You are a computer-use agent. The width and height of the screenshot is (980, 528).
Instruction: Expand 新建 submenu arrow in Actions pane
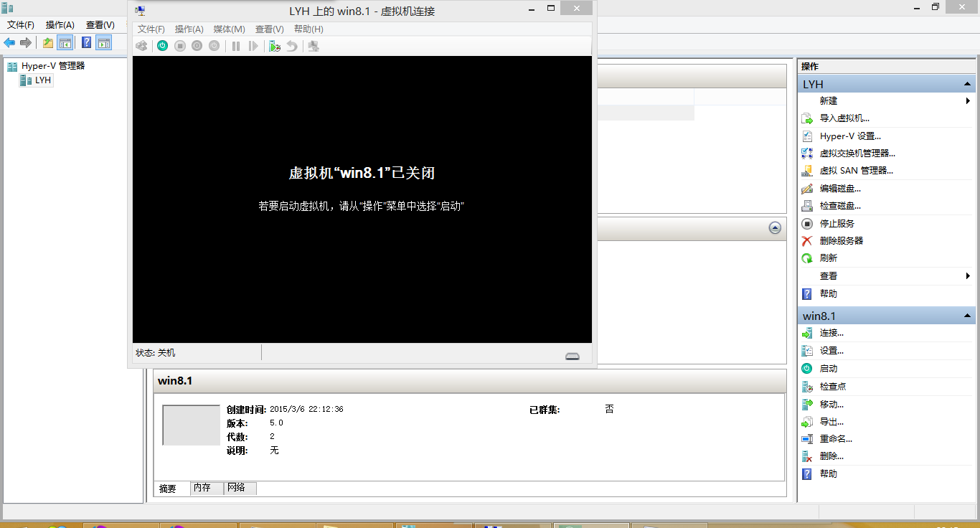[968, 101]
